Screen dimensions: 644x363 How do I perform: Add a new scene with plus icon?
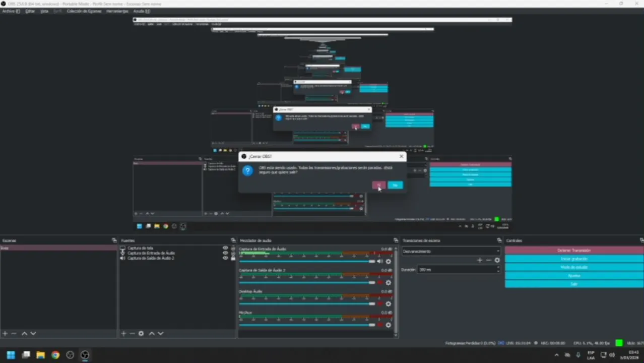click(5, 333)
